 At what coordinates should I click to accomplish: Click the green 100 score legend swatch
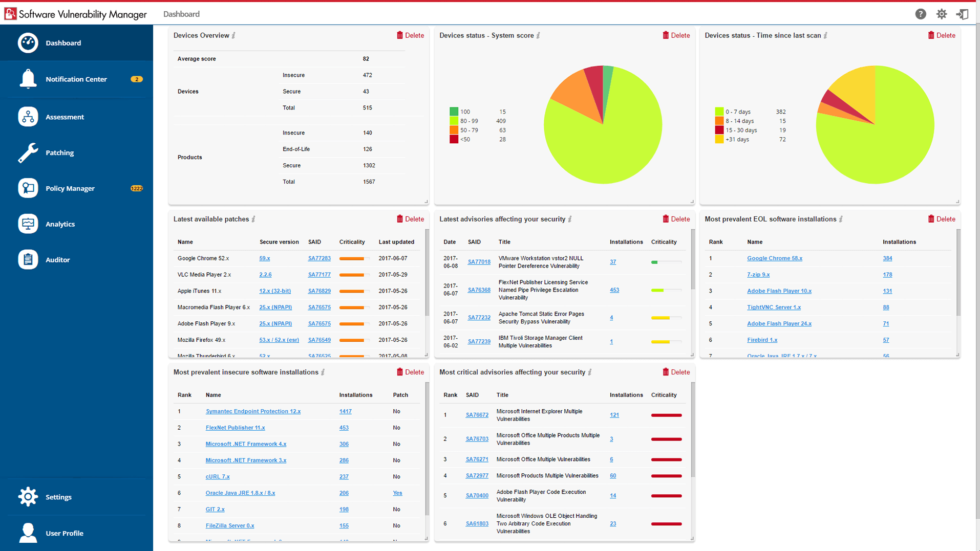(x=454, y=112)
